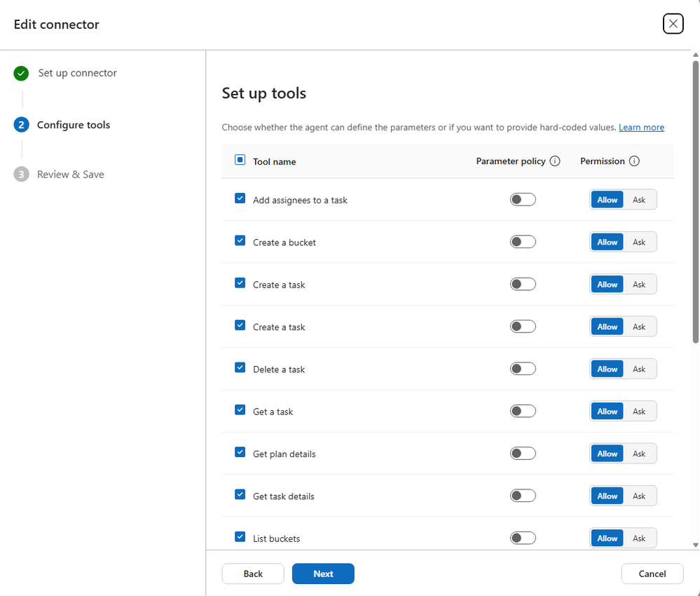Select Allow for Get a task
Viewport: 700px width, 596px height.
(607, 412)
